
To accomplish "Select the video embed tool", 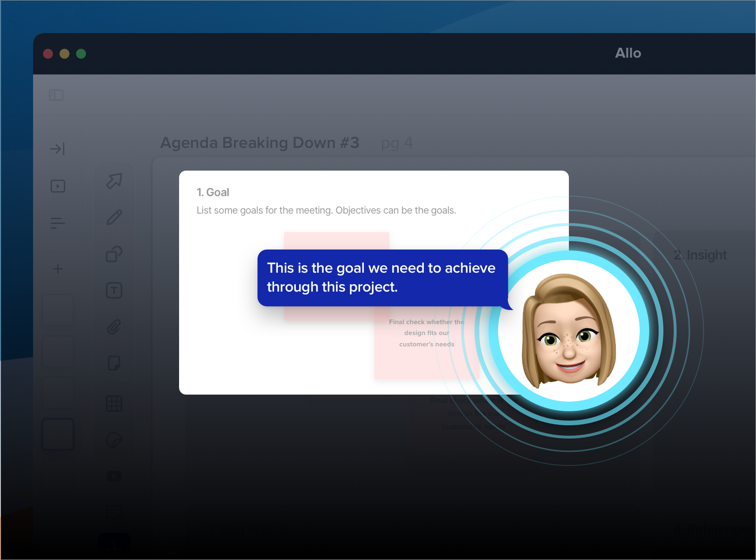I will click(x=114, y=477).
